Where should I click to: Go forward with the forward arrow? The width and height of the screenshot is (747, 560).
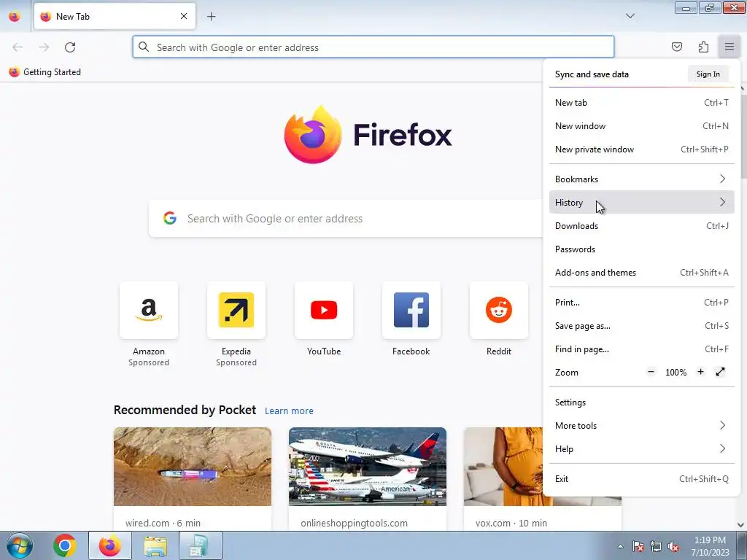coord(44,47)
